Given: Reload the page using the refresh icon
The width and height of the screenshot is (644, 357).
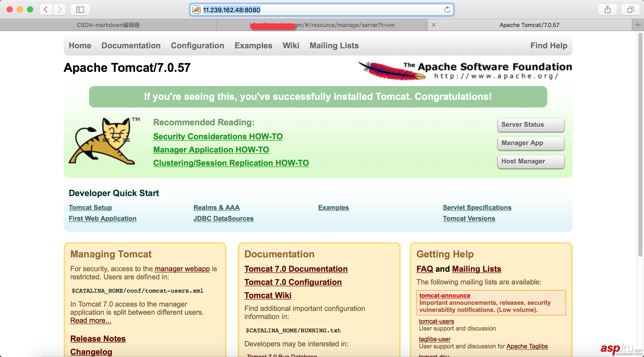Looking at the screenshot, I should point(447,10).
